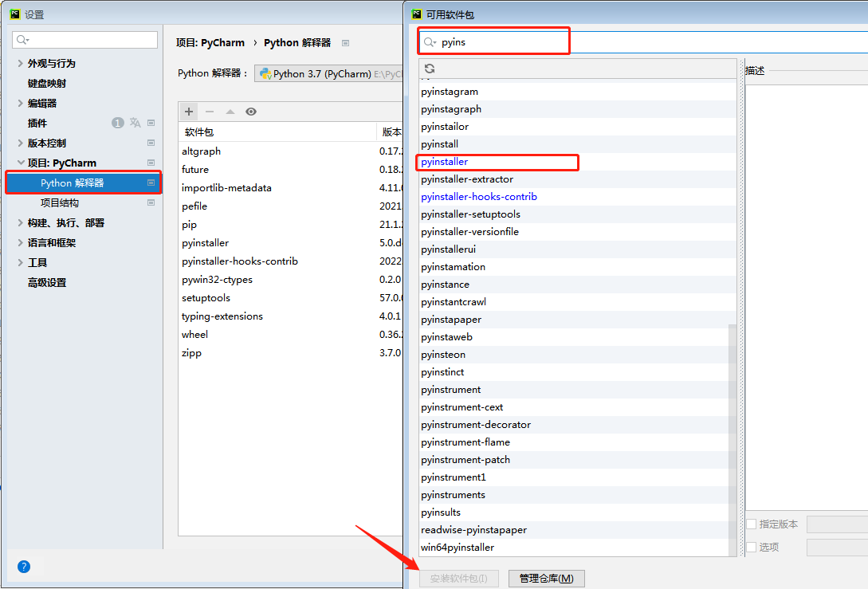Click the 指定版本 version field

tap(837, 524)
